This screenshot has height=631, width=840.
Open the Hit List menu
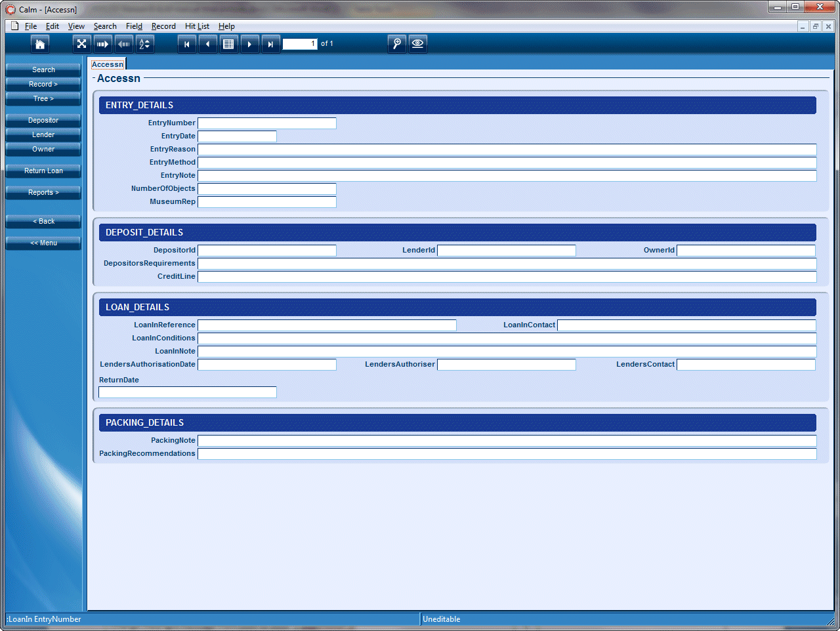click(x=197, y=26)
